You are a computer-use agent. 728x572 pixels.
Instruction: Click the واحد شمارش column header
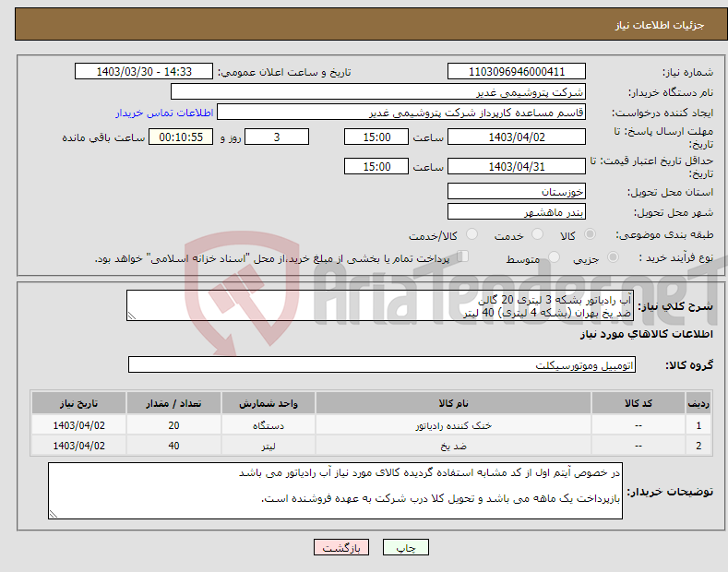pyautogui.click(x=269, y=403)
